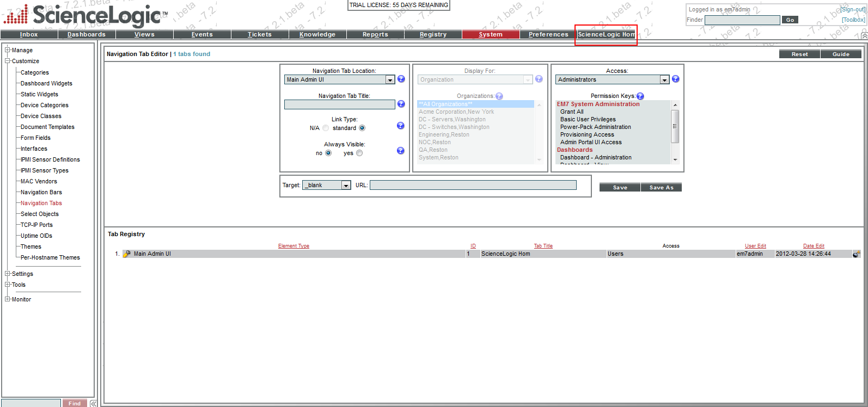Open the Navigation Tab Location dropdown
This screenshot has height=407, width=868.
click(x=339, y=79)
